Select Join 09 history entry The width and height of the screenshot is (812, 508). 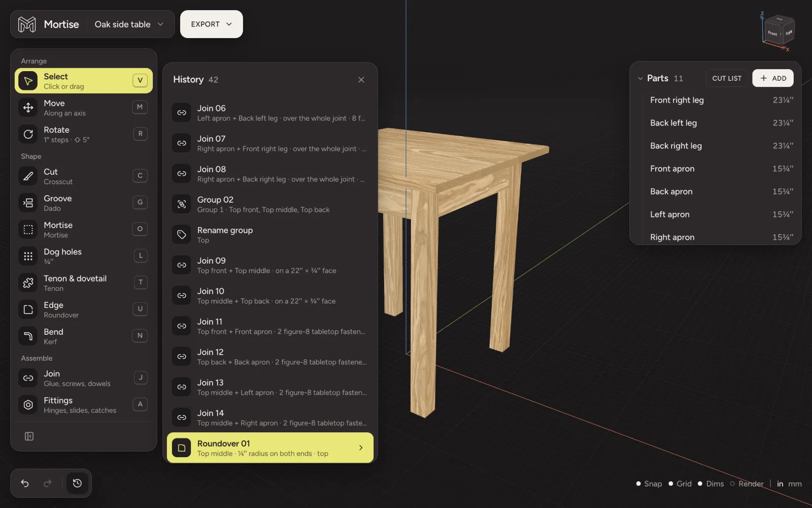pyautogui.click(x=270, y=265)
